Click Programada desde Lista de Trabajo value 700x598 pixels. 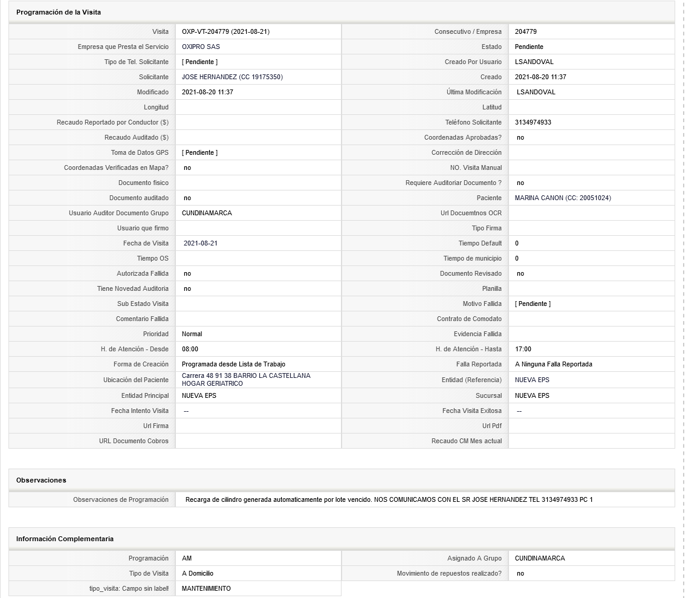pos(233,365)
